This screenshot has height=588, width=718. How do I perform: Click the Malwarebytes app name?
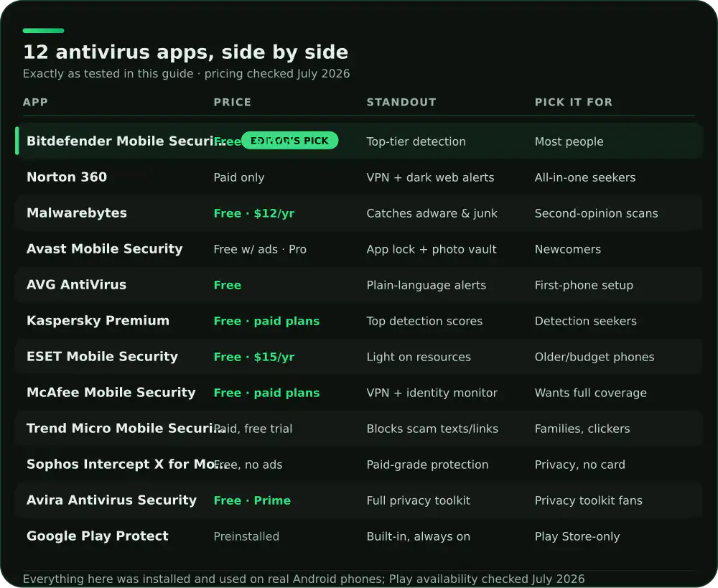click(x=77, y=213)
